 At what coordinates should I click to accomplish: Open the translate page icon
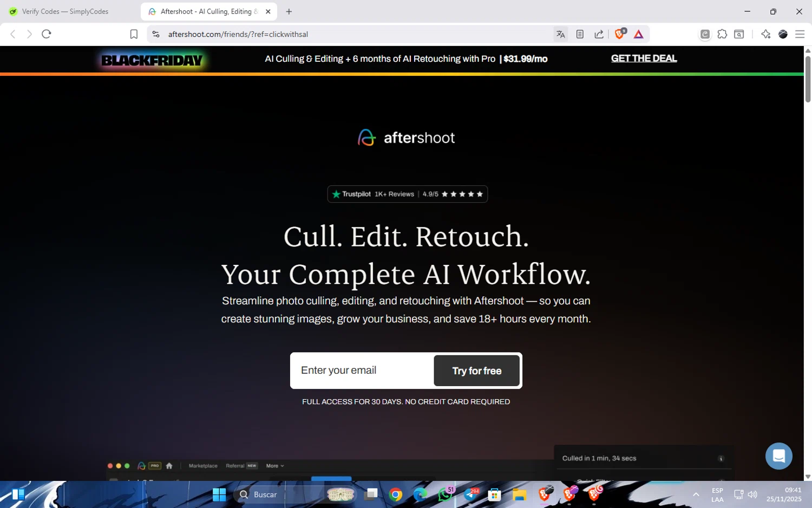tap(560, 34)
